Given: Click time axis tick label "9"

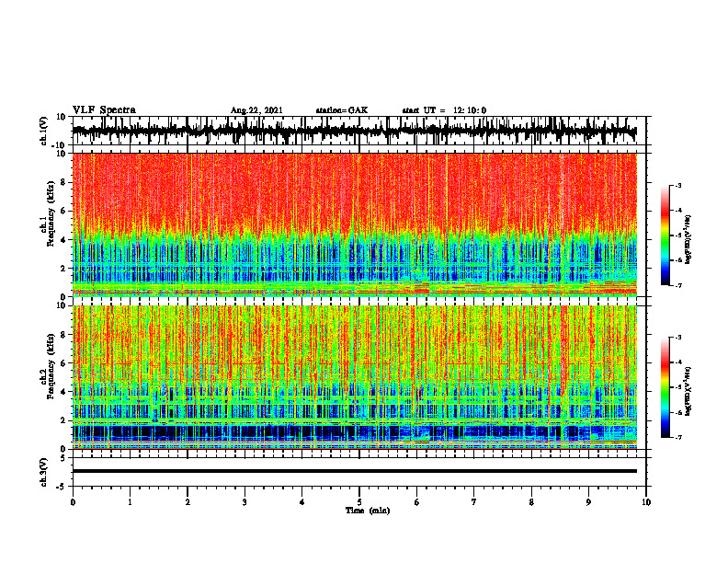Looking at the screenshot, I should [588, 502].
